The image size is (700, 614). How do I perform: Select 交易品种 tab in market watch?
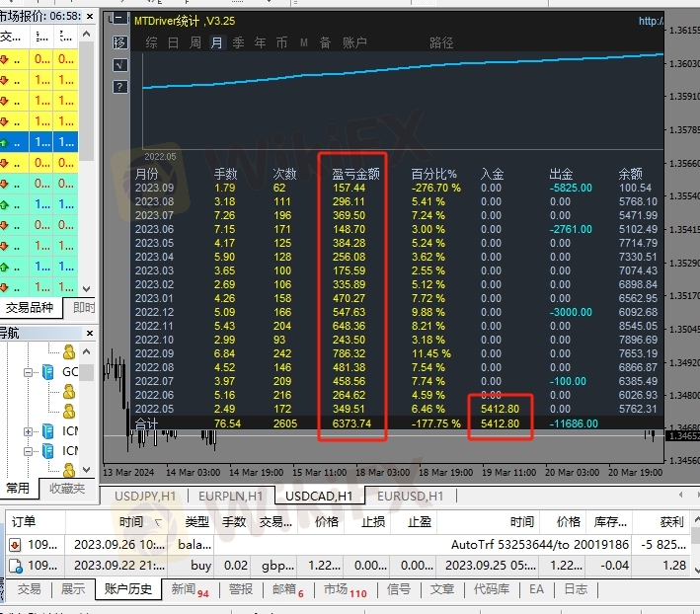click(30, 308)
